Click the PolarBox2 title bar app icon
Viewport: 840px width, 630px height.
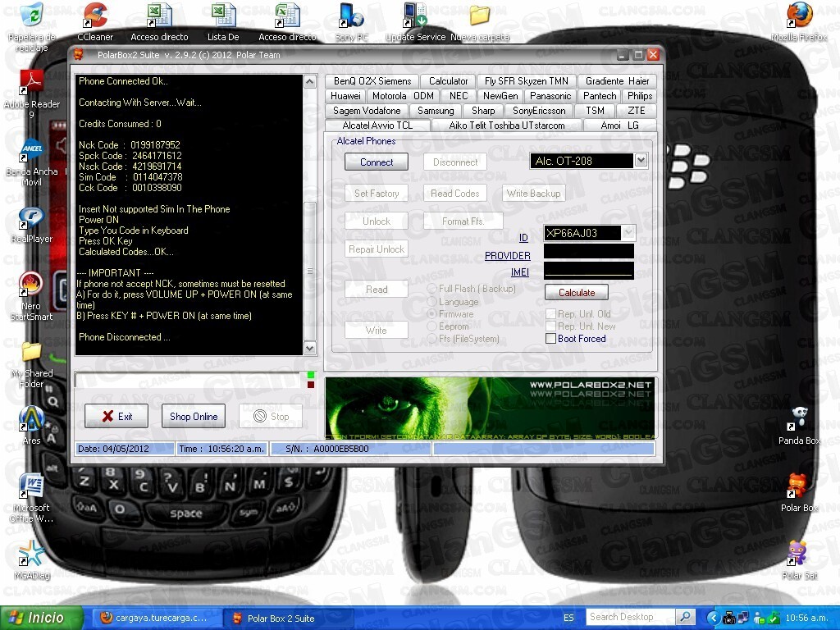point(79,55)
